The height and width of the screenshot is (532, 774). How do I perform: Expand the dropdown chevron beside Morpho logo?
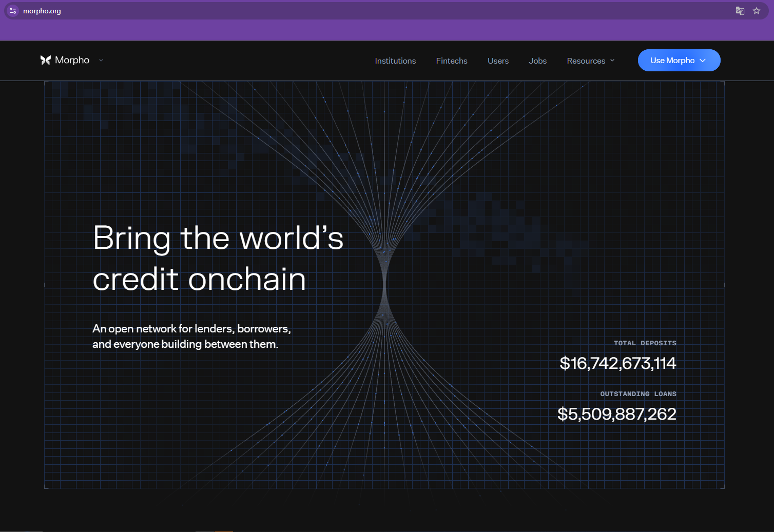coord(101,61)
